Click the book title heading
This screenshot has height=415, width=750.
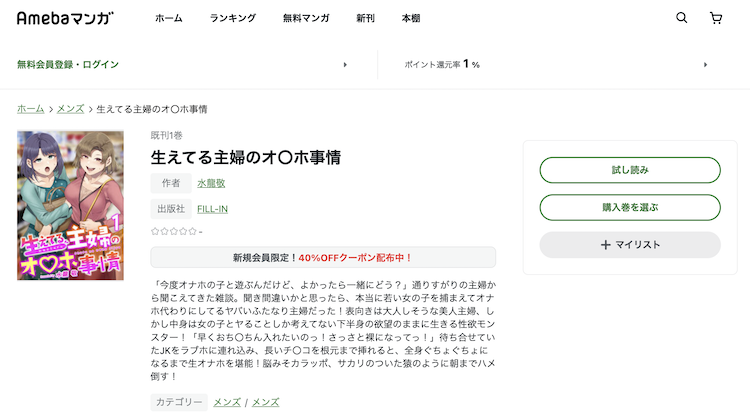tap(246, 157)
